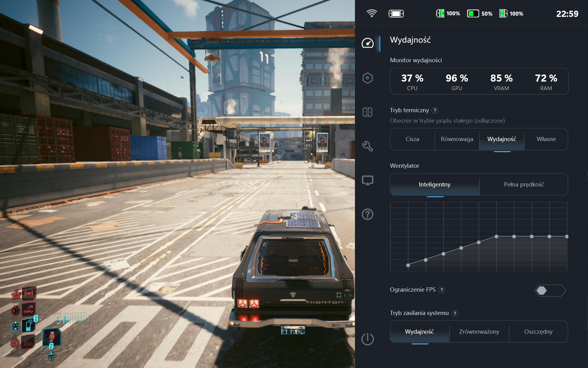Click the 50% main battery icon

pyautogui.click(x=473, y=13)
